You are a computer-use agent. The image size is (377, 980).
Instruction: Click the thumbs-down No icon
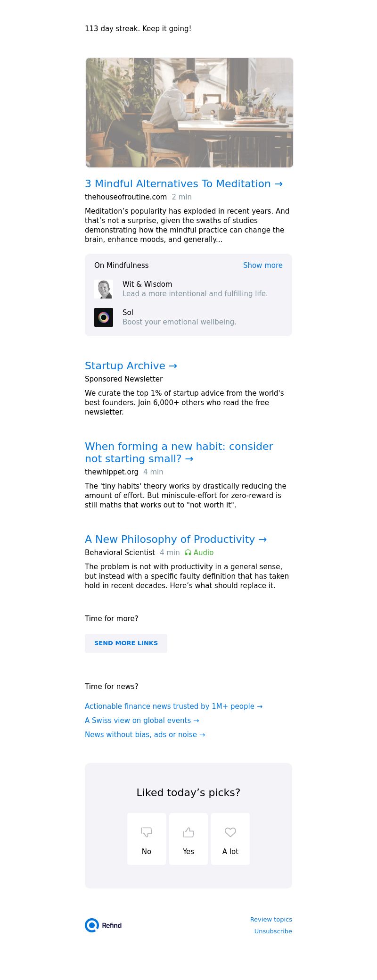147,832
